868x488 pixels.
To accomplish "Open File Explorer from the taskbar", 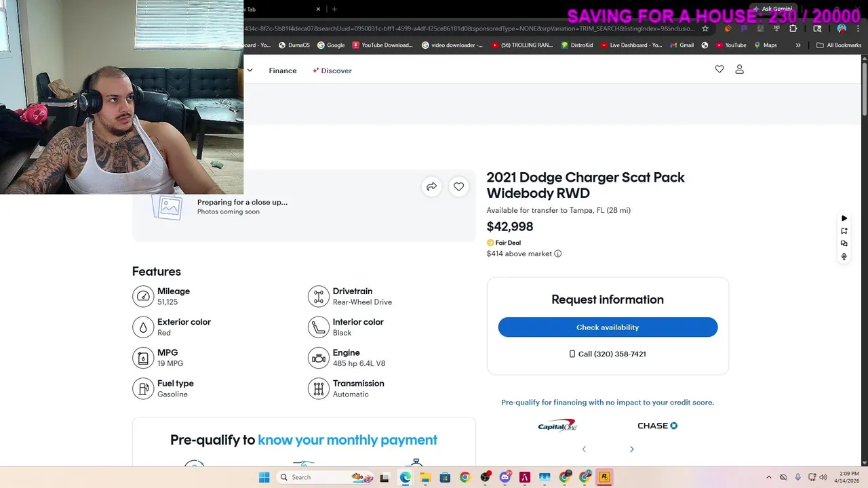I will coord(425,477).
